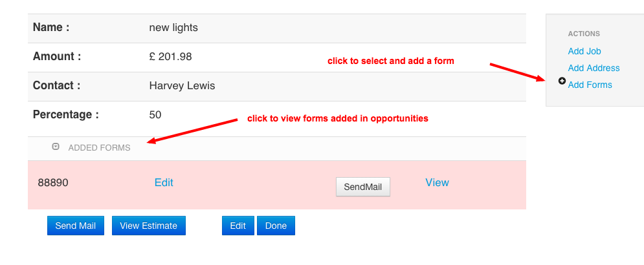The height and width of the screenshot is (265, 644).
Task: Click the name value new lights
Action: pos(173,28)
